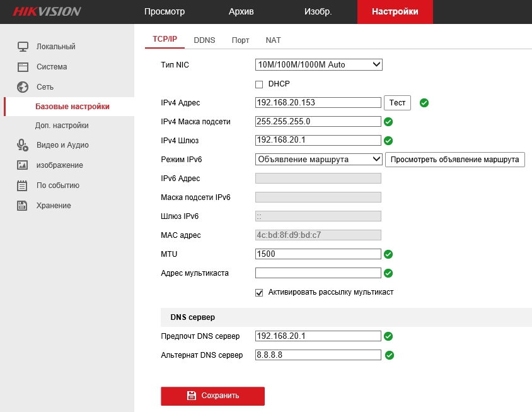Switch to the DDNS tab
This screenshot has width=532, height=412.
[204, 40]
